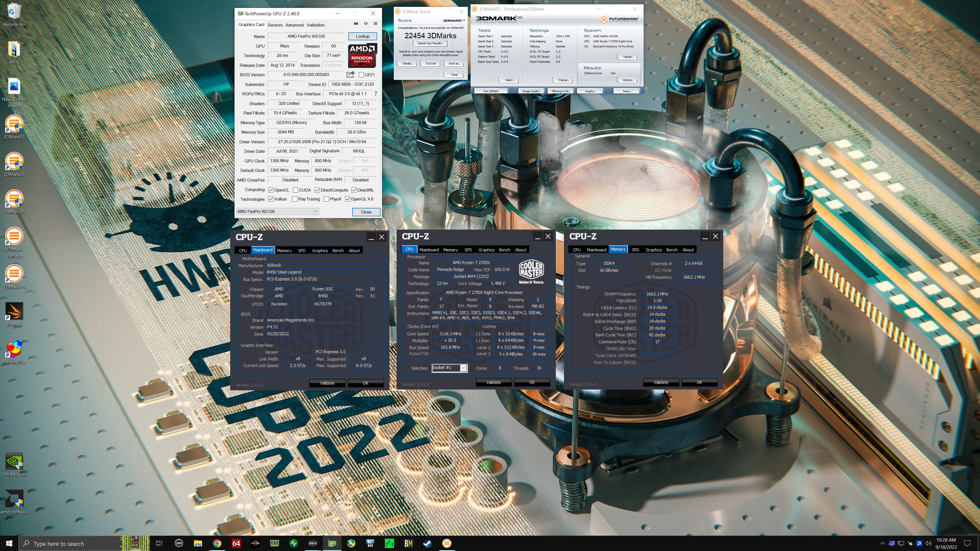The height and width of the screenshot is (551, 980).
Task: Click the To Excel button
Action: click(x=431, y=64)
